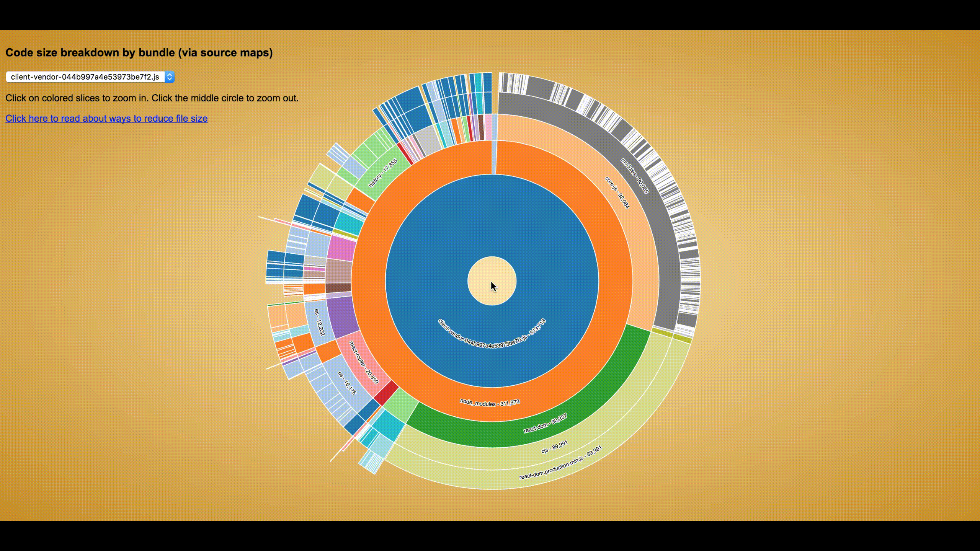Select the tan slice above the brown one
Screen dimensions: 980x551
(x=339, y=271)
